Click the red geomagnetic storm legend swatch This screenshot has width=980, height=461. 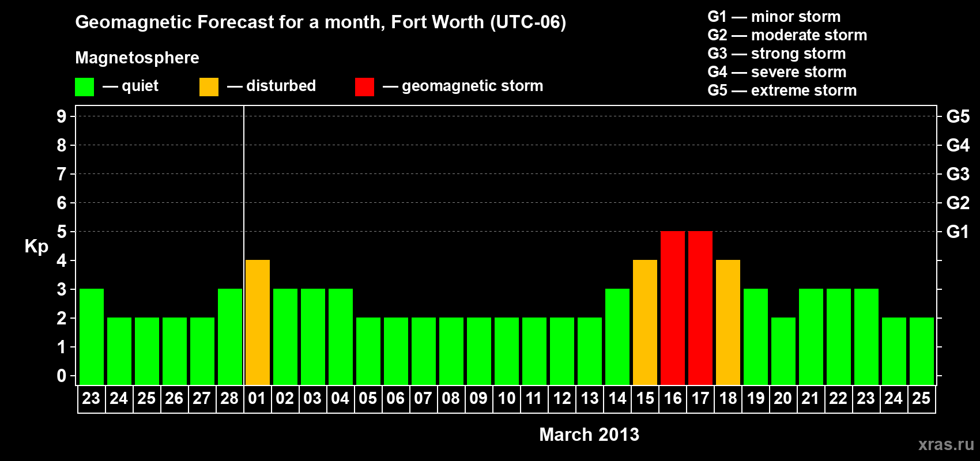(364, 87)
